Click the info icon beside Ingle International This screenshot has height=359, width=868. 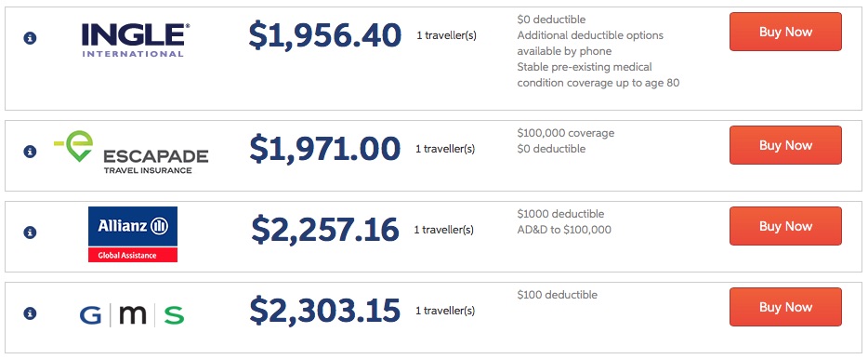click(x=30, y=38)
